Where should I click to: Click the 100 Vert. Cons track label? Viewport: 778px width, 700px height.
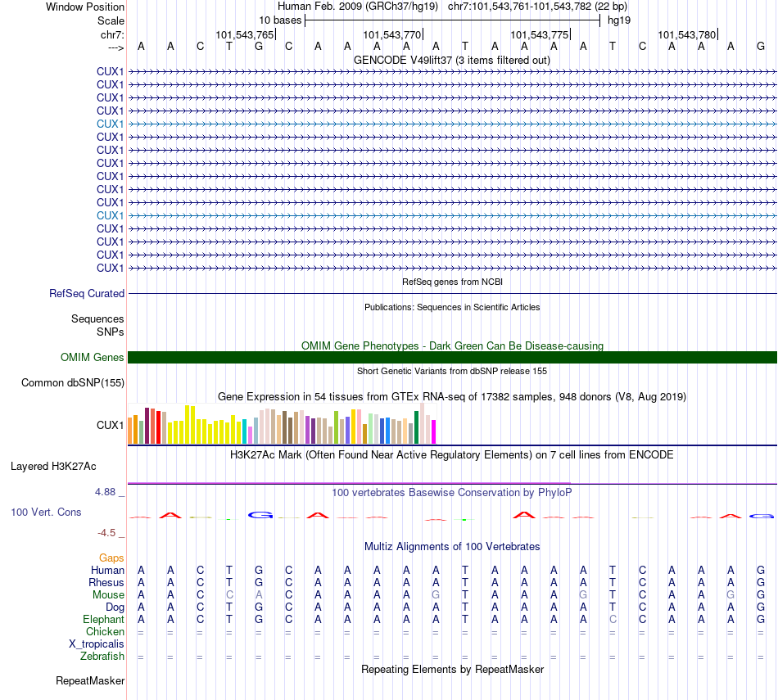click(x=46, y=512)
